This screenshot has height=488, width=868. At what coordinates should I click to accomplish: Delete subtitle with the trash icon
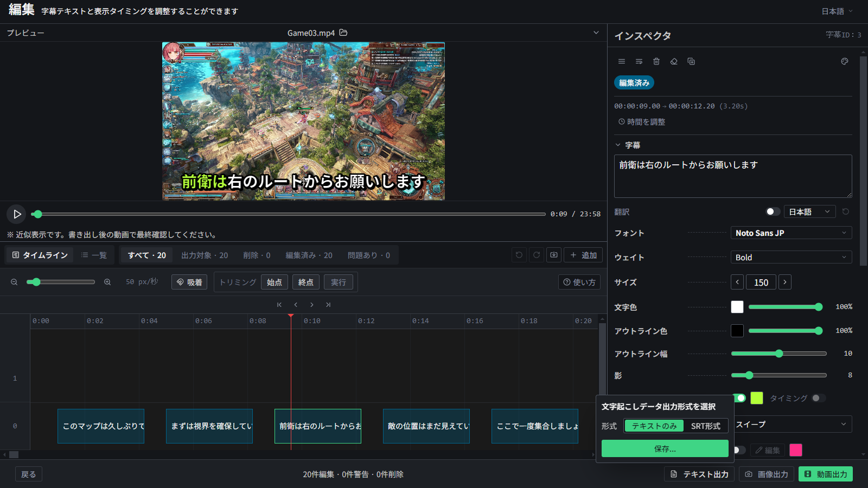(x=656, y=61)
